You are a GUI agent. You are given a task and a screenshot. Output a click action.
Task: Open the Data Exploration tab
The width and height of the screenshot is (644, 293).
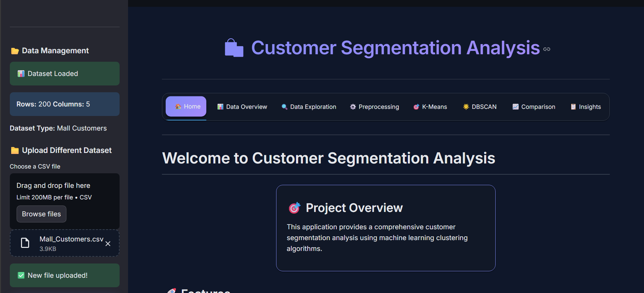pyautogui.click(x=309, y=107)
